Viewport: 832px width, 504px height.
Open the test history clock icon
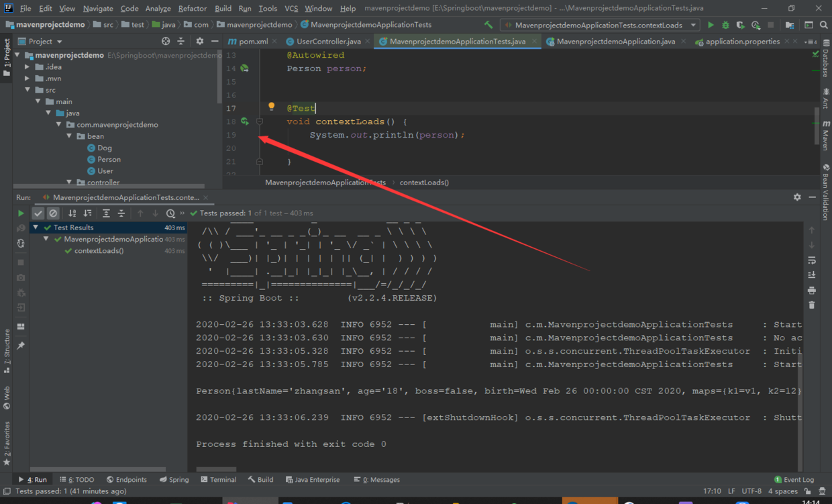(x=171, y=213)
